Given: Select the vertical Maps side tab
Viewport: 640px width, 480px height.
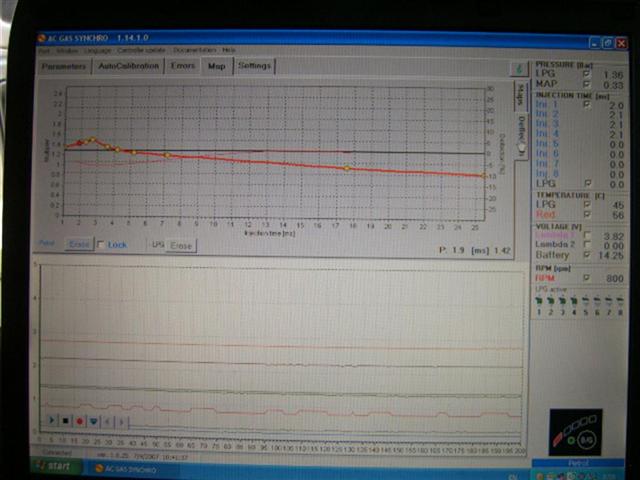Looking at the screenshot, I should click(520, 96).
